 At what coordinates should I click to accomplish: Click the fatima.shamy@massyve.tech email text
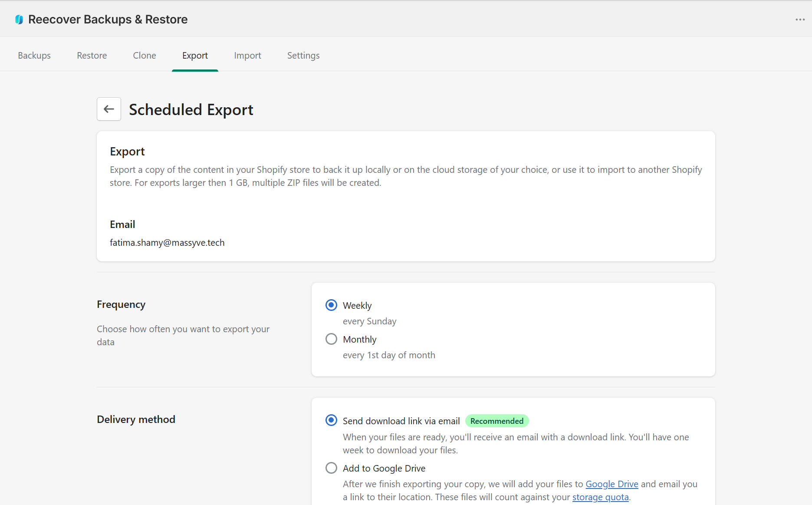[167, 243]
